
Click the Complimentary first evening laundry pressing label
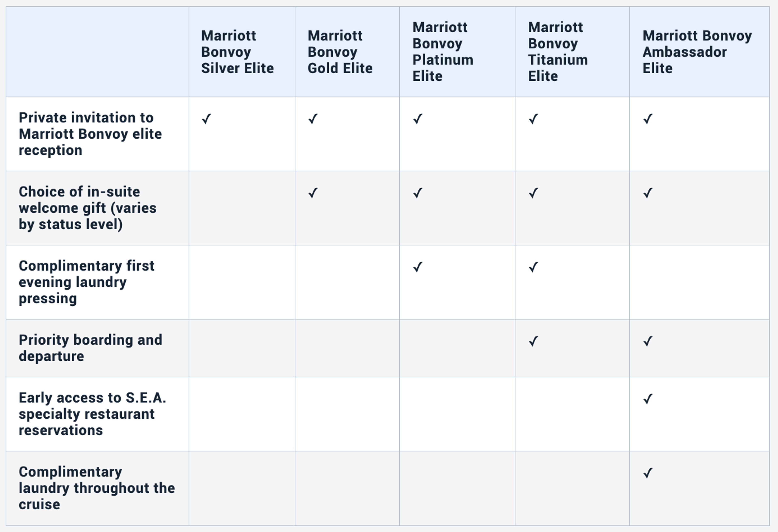tap(86, 282)
